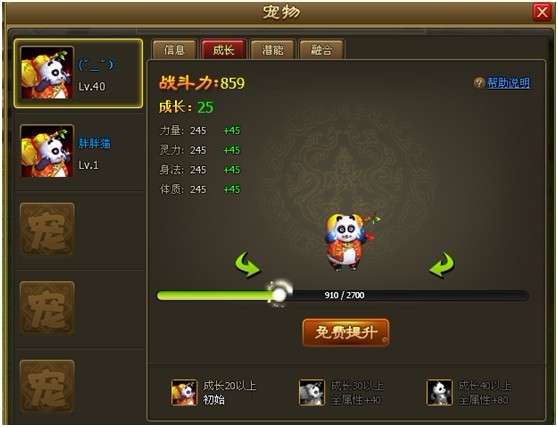Screen dimensions: 558x427
Task: Open the 信息 tab
Action: 174,49
